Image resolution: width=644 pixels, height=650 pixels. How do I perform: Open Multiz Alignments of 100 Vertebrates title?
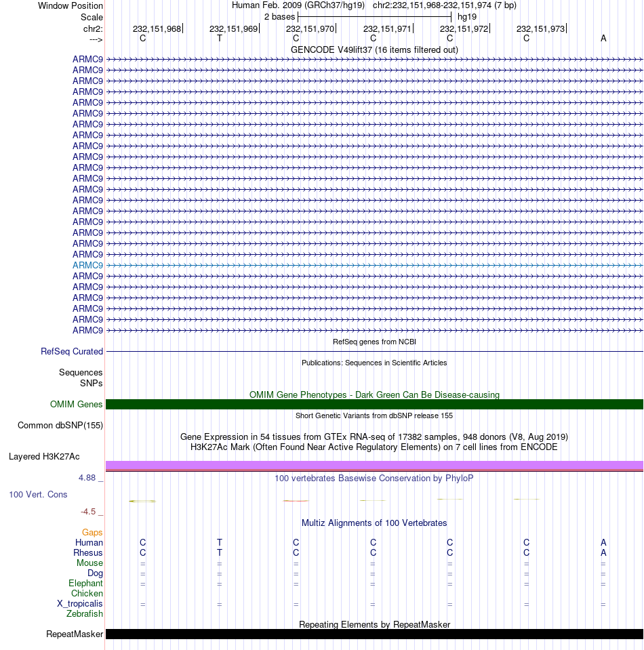tap(374, 523)
